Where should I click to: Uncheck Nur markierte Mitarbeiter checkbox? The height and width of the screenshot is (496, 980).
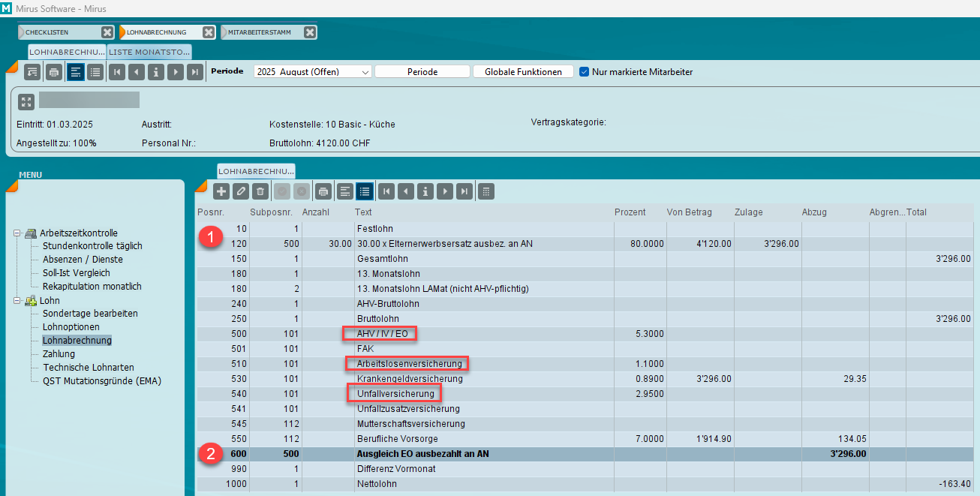pos(585,72)
